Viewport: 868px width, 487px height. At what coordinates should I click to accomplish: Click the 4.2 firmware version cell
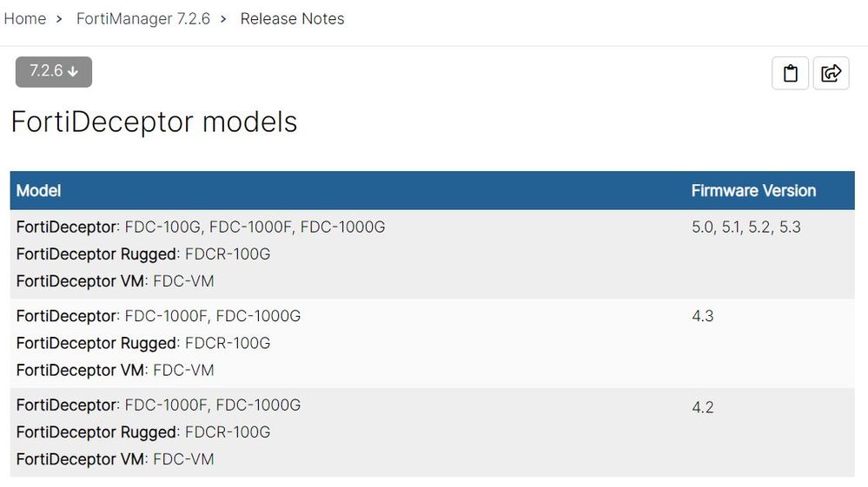pyautogui.click(x=703, y=407)
